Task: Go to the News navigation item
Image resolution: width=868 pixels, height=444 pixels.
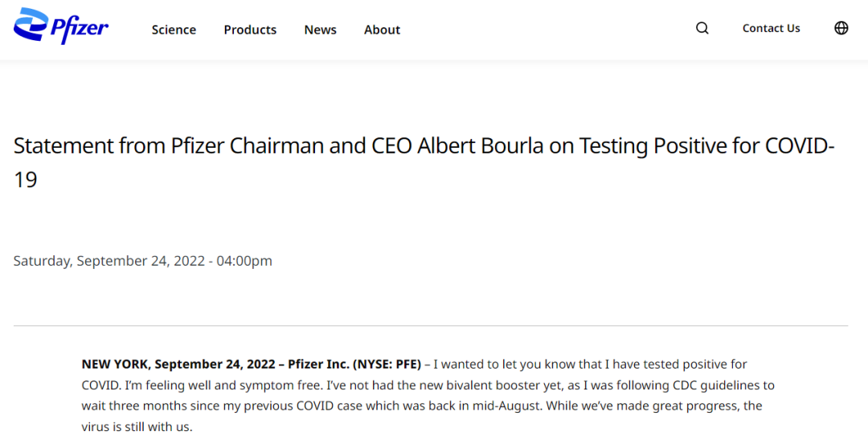Action: (x=320, y=30)
